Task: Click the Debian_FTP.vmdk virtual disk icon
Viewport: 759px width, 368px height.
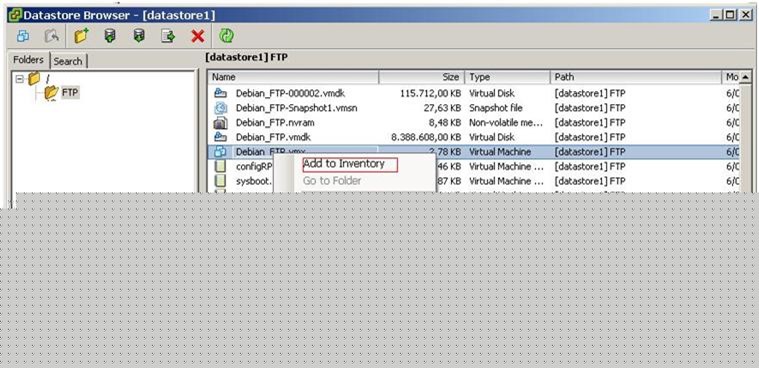Action: point(220,137)
